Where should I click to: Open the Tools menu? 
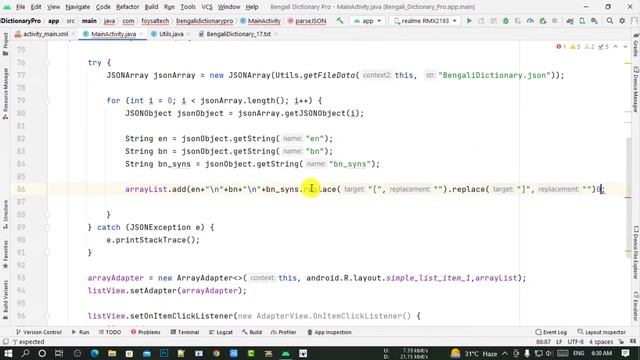coord(188,7)
